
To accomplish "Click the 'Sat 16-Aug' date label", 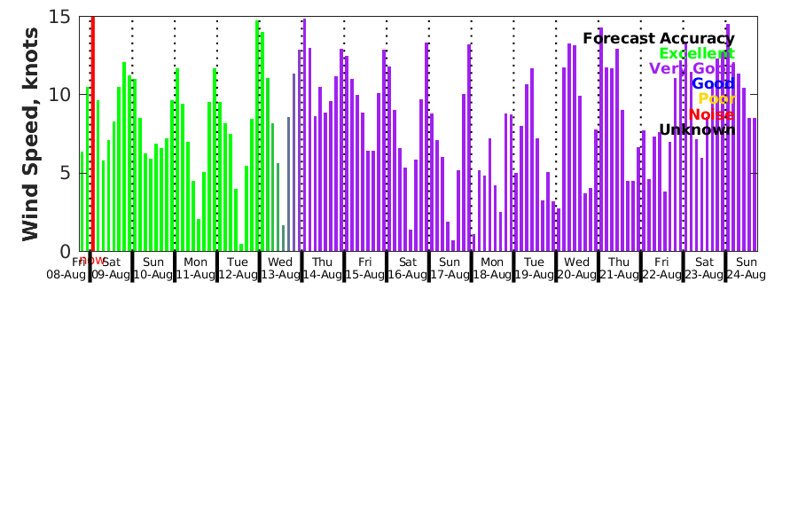I will (x=408, y=269).
